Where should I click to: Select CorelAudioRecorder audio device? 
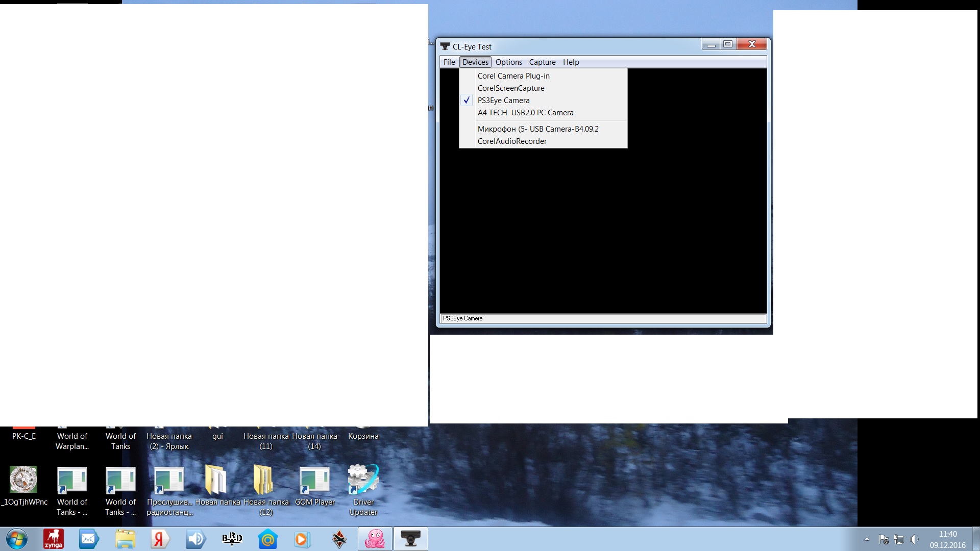pyautogui.click(x=543, y=141)
